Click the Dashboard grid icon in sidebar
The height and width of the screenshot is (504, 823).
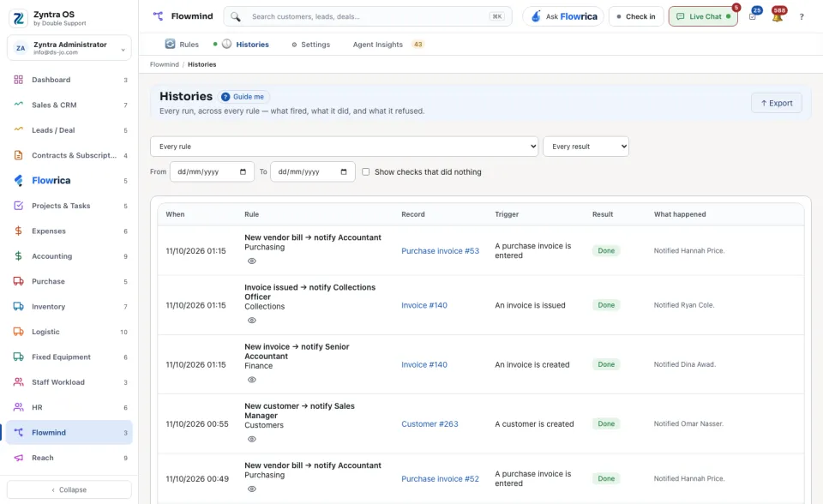(x=18, y=80)
